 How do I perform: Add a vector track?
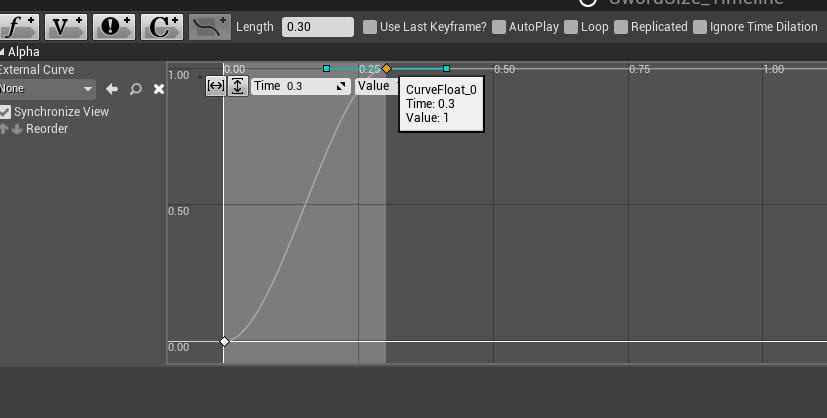pyautogui.click(x=66, y=26)
